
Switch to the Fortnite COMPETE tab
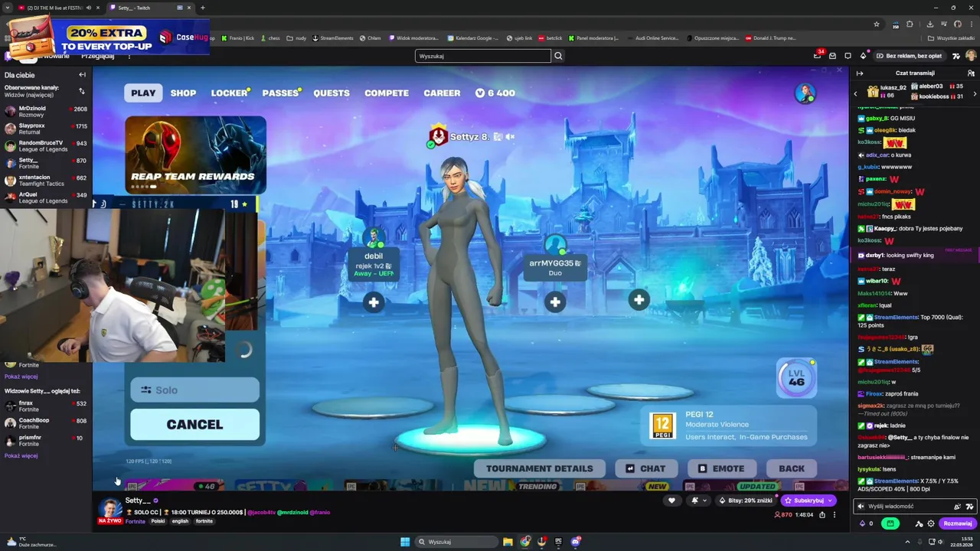click(x=387, y=93)
